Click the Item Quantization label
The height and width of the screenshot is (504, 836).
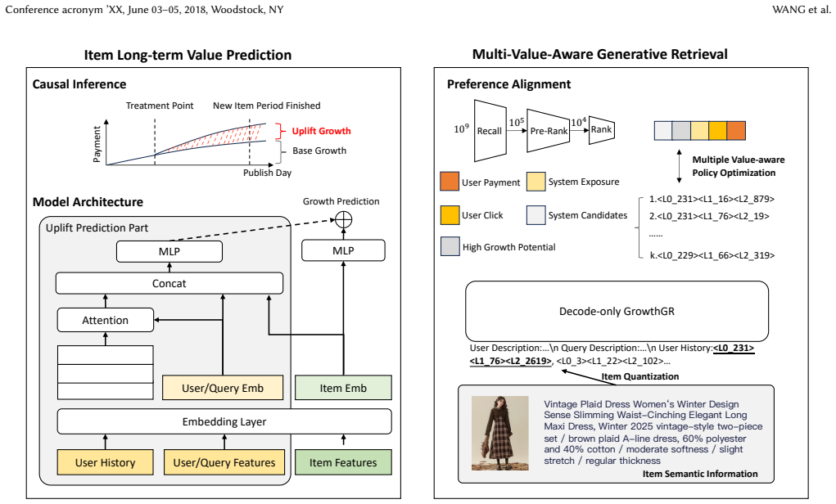(x=640, y=376)
